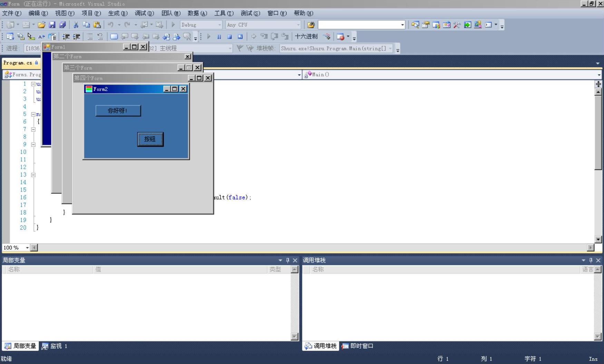
Task: Open the 调试(D) menu
Action: 144,13
